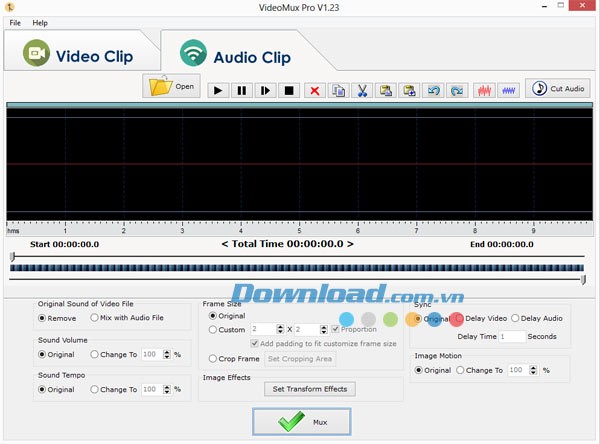Viewport: 600px width, 444px height.
Task: Cut selection with scissors icon
Action: tap(362, 91)
